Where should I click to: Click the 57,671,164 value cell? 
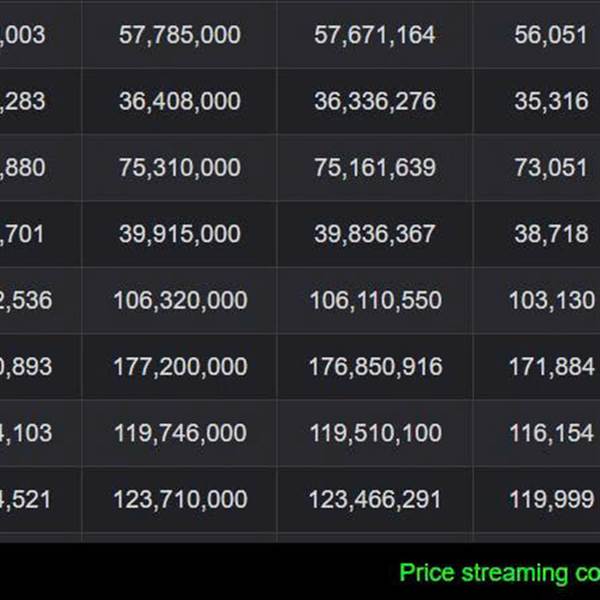pyautogui.click(x=375, y=35)
